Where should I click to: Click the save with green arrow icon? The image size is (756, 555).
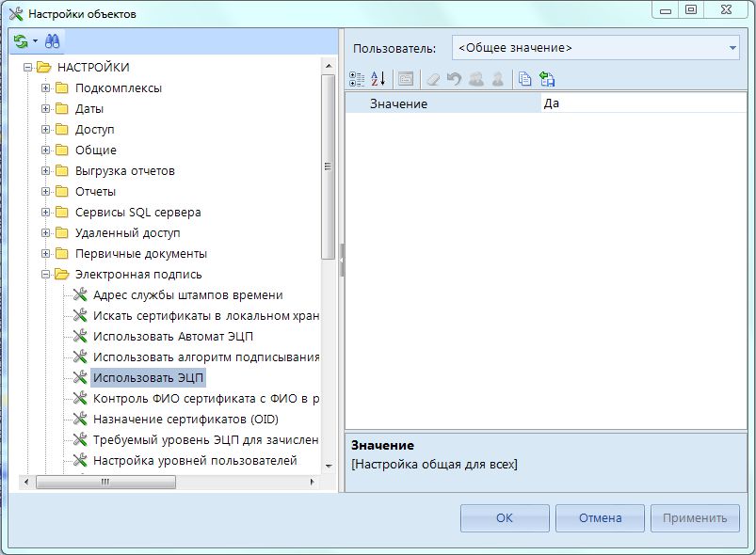point(547,80)
